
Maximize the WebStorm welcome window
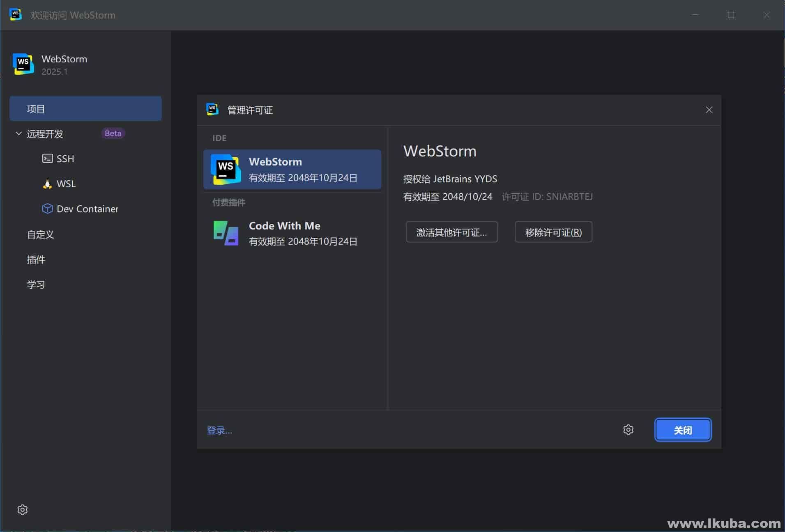(x=731, y=15)
